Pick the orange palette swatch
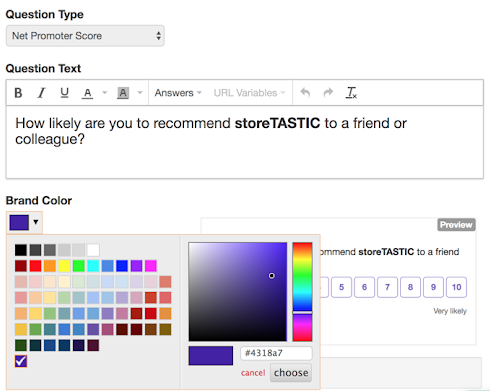 [x=50, y=266]
